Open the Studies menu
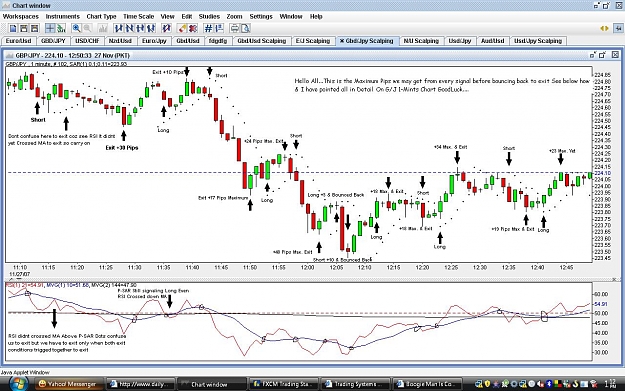Screen dimensions: 625x391 coord(209,16)
